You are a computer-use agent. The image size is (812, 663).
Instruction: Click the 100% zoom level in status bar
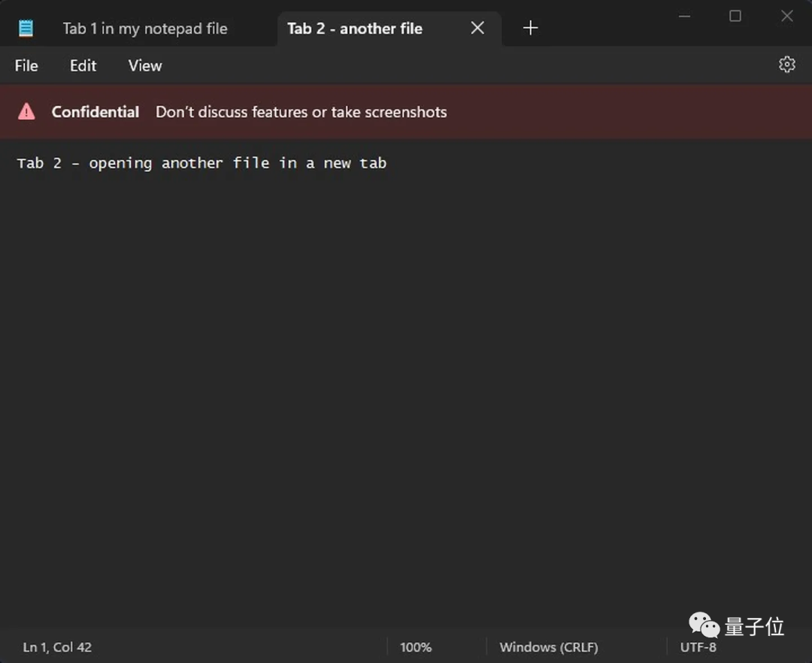[x=415, y=647]
